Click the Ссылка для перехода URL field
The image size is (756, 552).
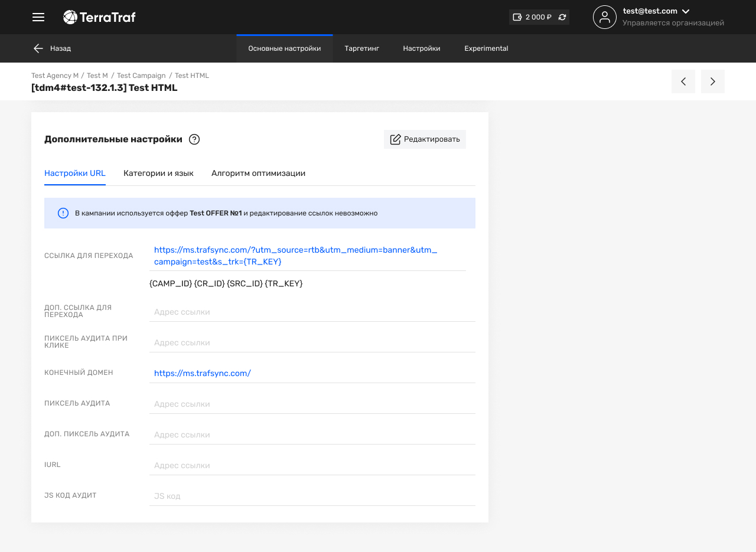tap(308, 256)
